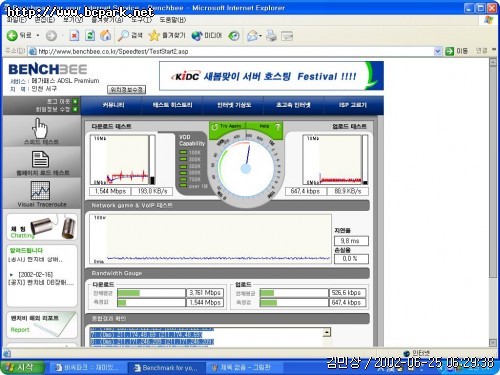The width and height of the screenshot is (500, 375).
Task: Click the page vertical scrollbar up arrow
Action: (x=493, y=62)
